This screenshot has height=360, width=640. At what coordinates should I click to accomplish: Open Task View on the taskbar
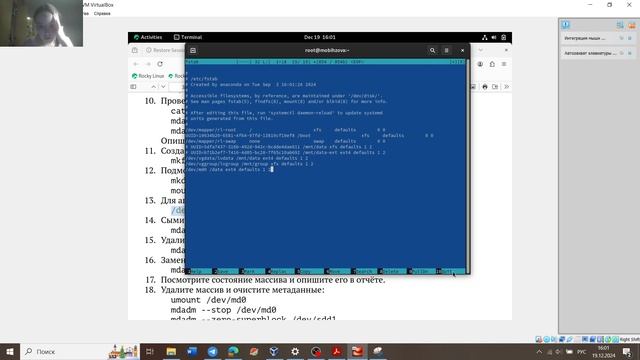tap(150, 351)
